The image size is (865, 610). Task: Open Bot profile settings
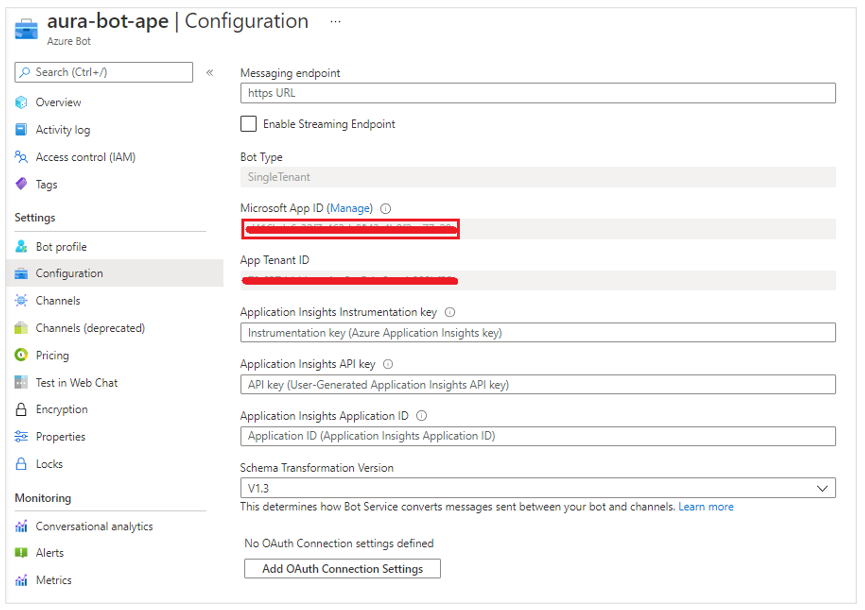coord(61,247)
